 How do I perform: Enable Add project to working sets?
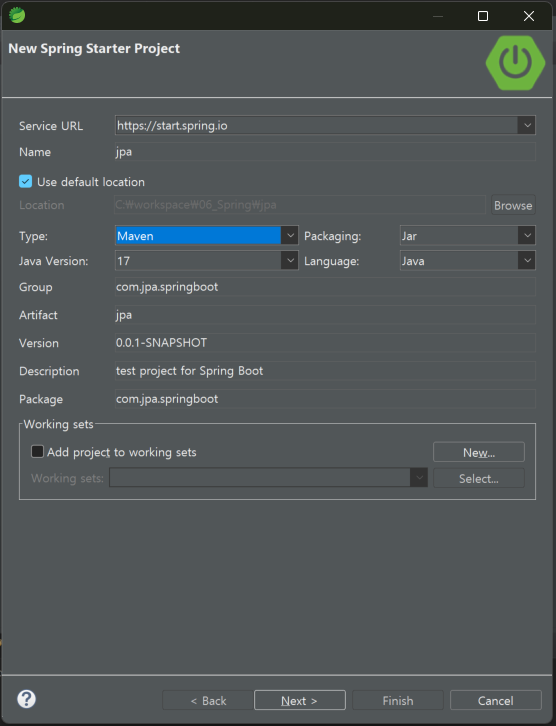[37, 451]
